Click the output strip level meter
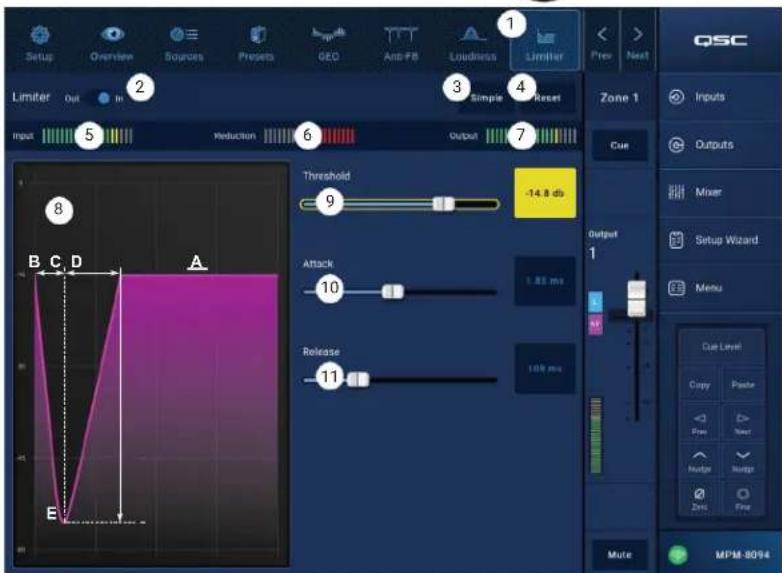 [595, 435]
